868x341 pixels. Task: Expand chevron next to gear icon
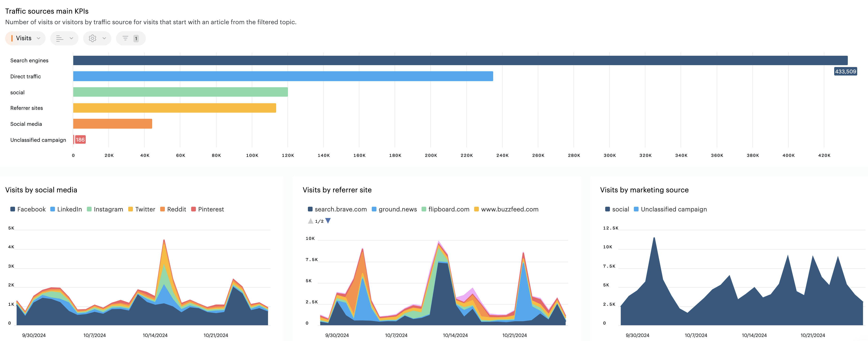tap(105, 39)
